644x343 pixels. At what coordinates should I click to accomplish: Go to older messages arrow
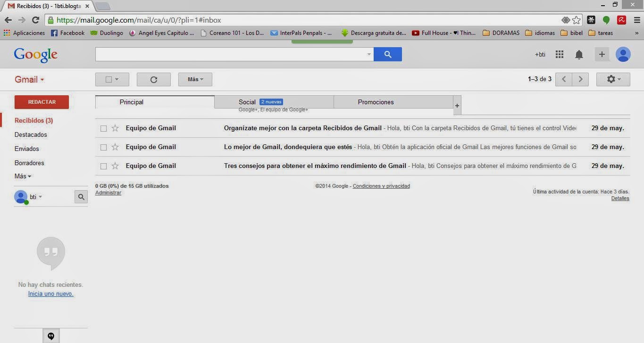click(581, 79)
